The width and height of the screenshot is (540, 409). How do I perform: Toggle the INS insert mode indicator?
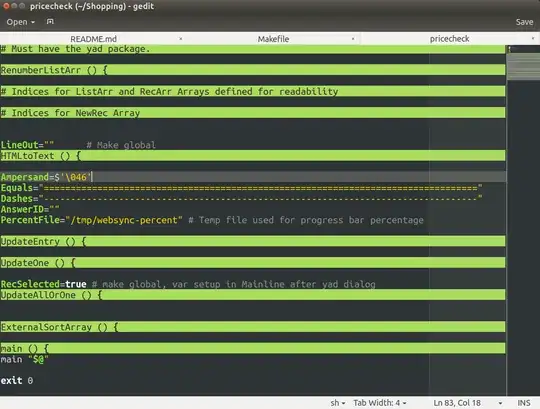coord(523,403)
